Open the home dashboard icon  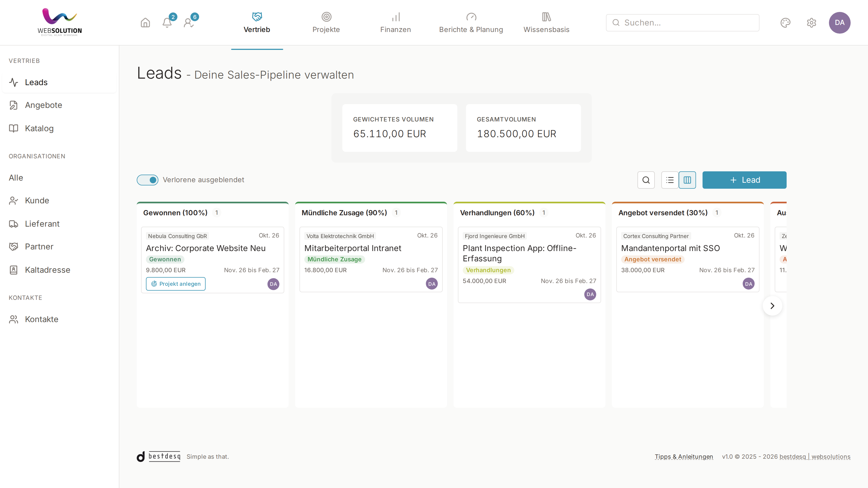145,23
